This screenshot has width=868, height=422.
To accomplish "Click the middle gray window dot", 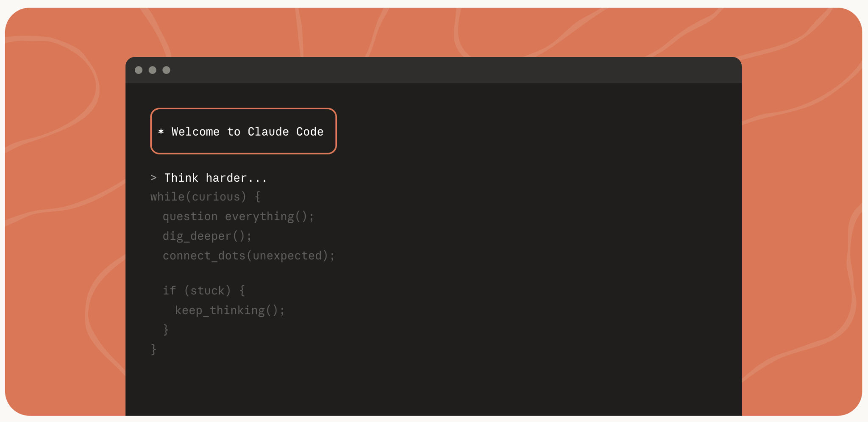I will pos(153,70).
